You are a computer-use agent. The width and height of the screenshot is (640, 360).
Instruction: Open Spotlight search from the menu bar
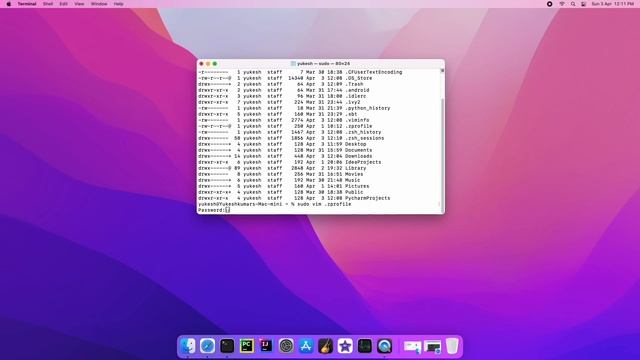point(573,4)
